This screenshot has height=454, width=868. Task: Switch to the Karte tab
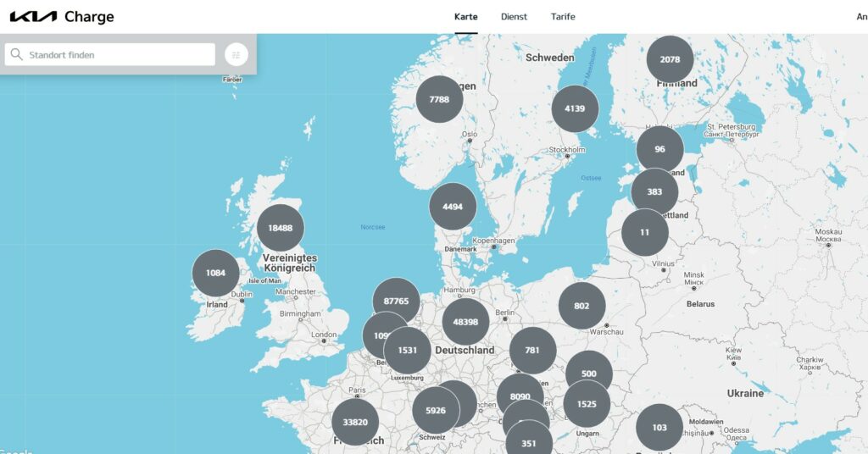[x=466, y=17]
